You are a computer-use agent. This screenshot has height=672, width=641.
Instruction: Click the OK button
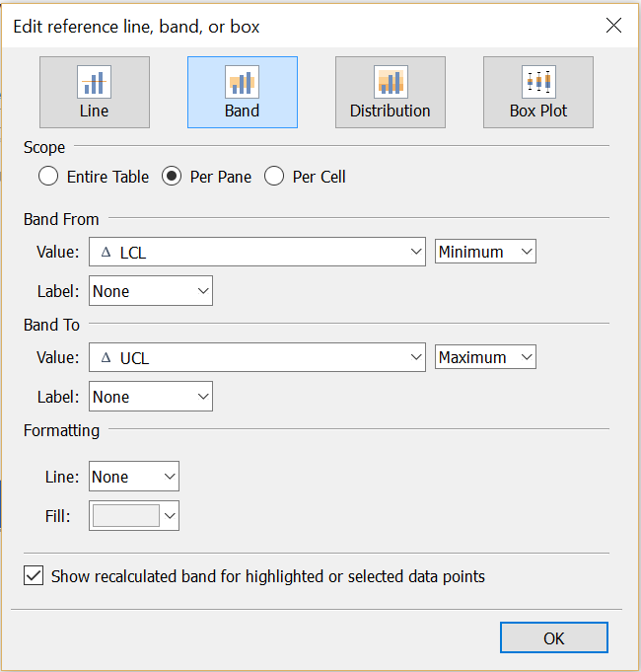point(553,638)
